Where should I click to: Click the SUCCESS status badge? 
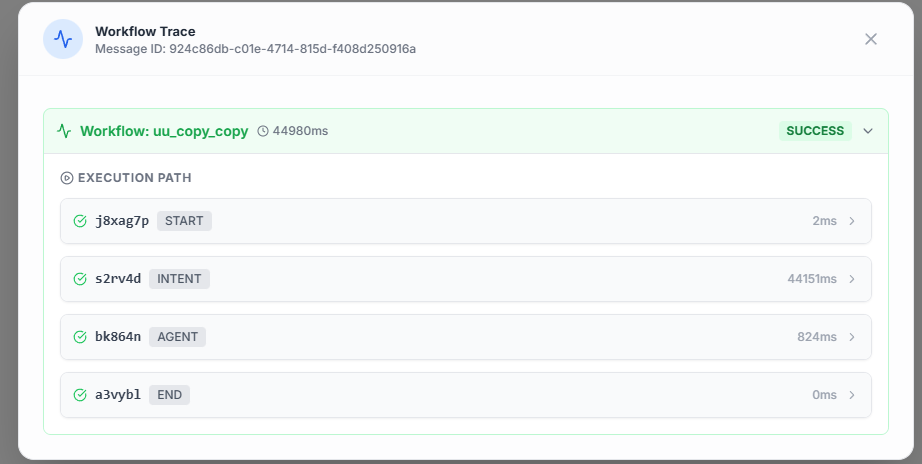pos(815,131)
